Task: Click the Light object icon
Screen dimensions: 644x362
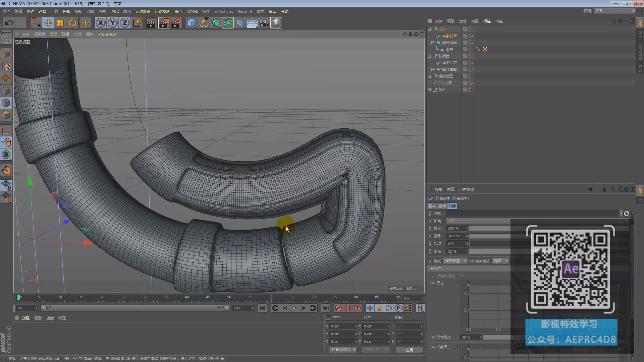Action: tap(276, 23)
